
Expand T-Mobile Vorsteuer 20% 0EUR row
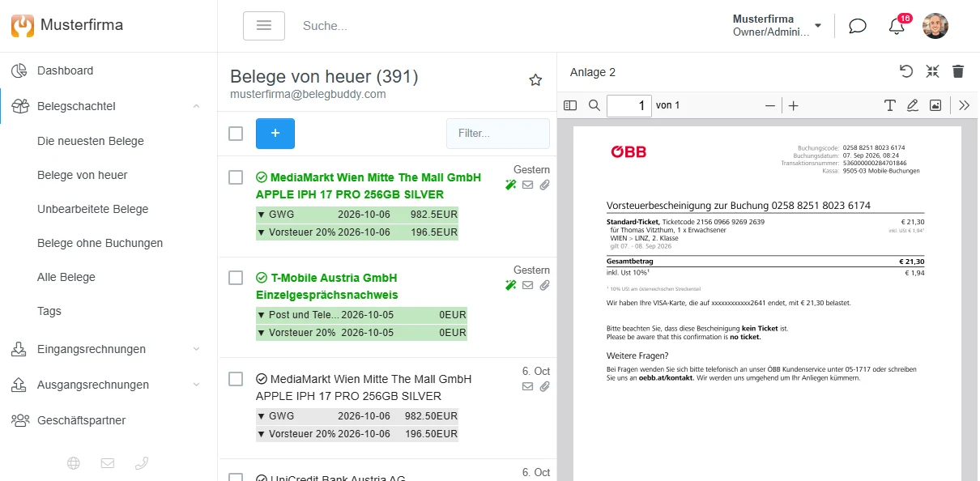pyautogui.click(x=361, y=332)
